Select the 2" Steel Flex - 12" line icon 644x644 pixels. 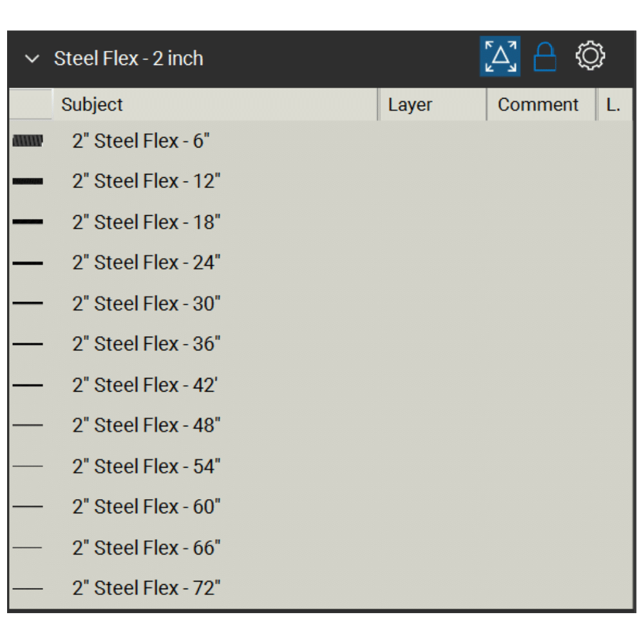pyautogui.click(x=28, y=182)
